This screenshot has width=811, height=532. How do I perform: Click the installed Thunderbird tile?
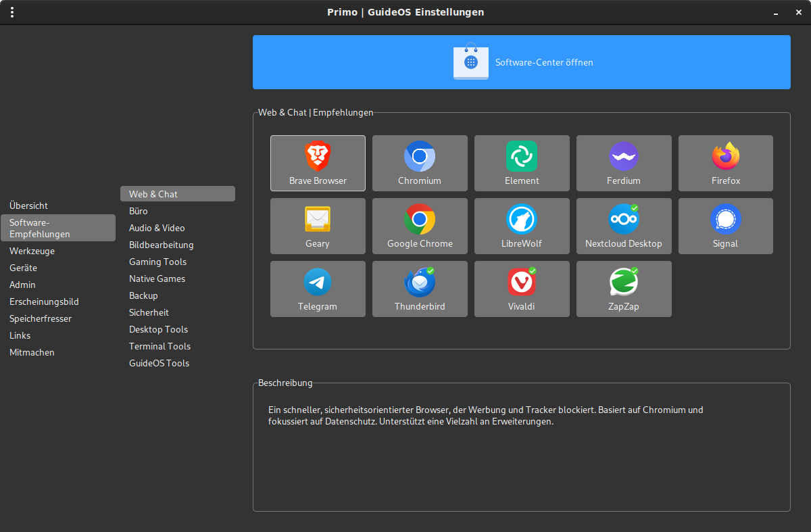click(x=420, y=289)
